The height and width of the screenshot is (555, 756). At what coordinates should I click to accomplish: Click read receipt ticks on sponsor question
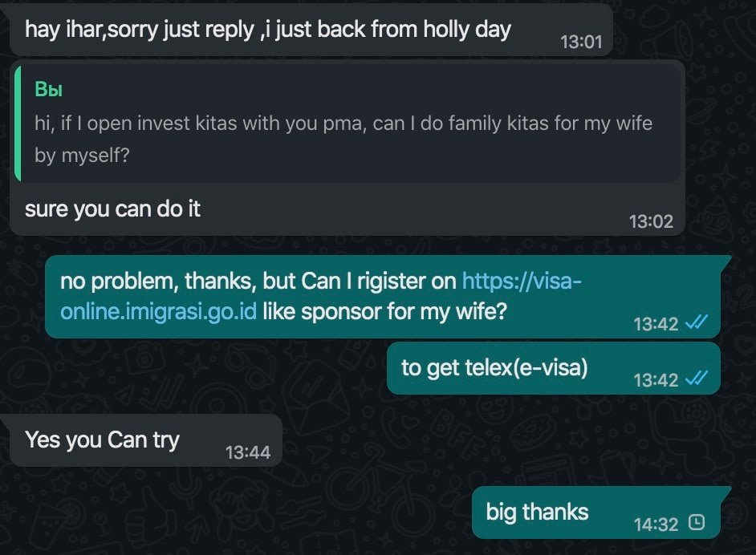point(697,322)
